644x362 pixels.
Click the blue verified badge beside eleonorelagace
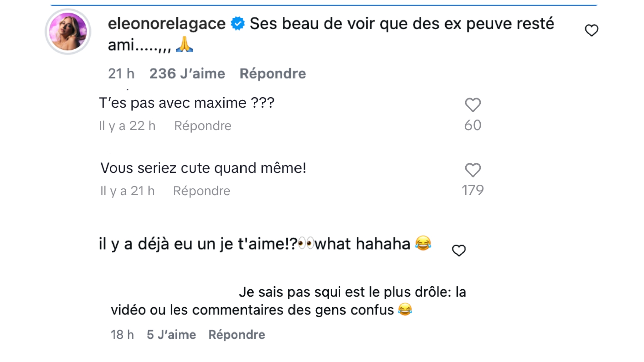point(238,24)
